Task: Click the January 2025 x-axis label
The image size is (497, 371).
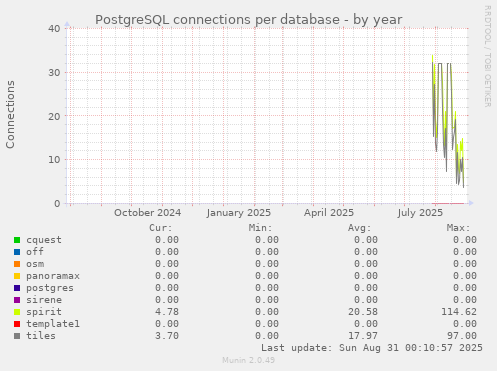Action: [239, 213]
